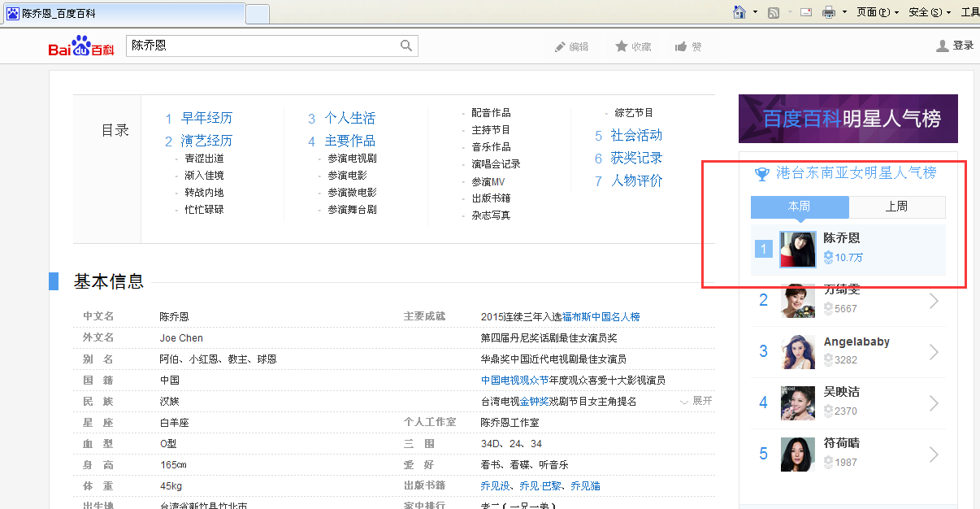Open 参演MV subsection link

click(488, 181)
